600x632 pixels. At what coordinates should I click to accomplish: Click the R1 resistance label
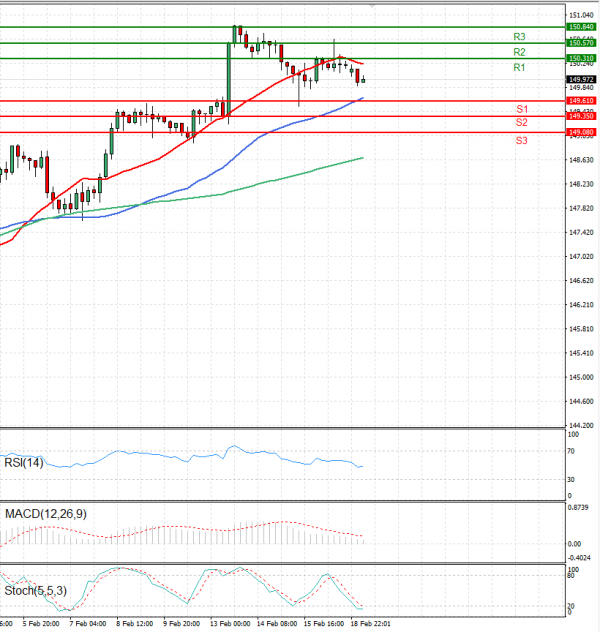tap(519, 67)
